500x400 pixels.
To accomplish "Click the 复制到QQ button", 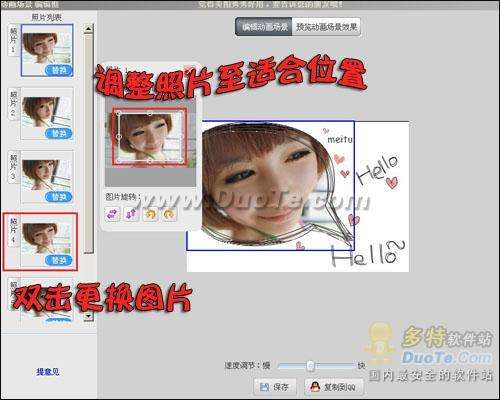I will (334, 387).
